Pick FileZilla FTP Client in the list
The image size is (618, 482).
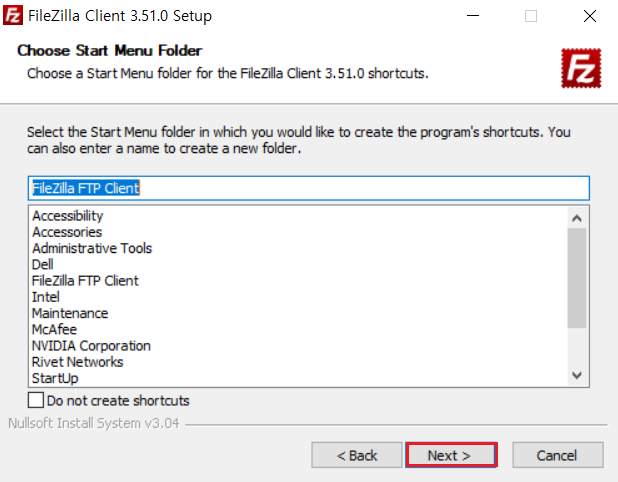click(x=85, y=281)
